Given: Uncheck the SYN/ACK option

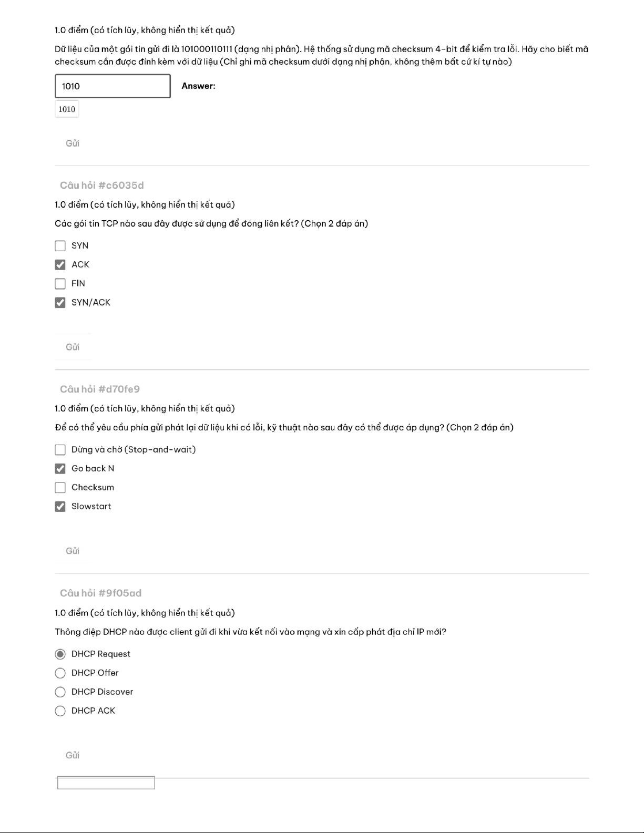Looking at the screenshot, I should pyautogui.click(x=60, y=303).
